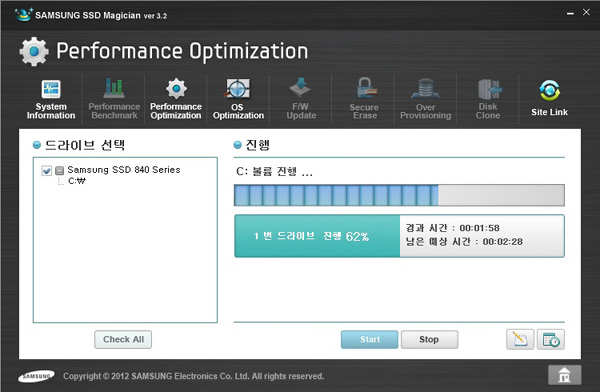Collapse Samsung SSD 840 Series tree node
The image size is (600, 392).
tap(59, 170)
